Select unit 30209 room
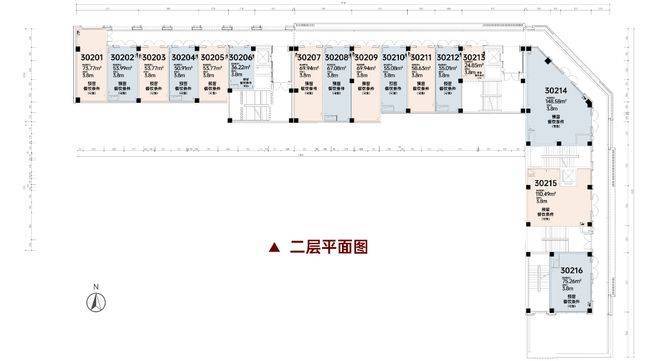 (x=366, y=84)
